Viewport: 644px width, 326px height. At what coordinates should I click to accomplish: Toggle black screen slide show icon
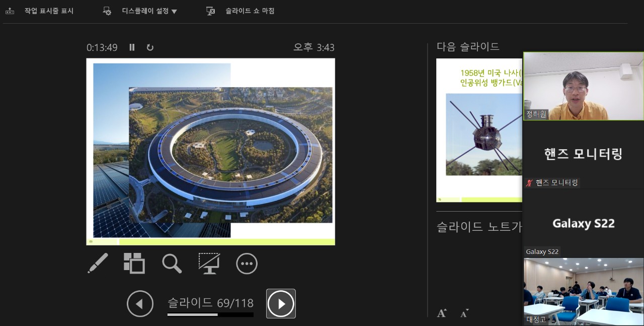coord(209,263)
